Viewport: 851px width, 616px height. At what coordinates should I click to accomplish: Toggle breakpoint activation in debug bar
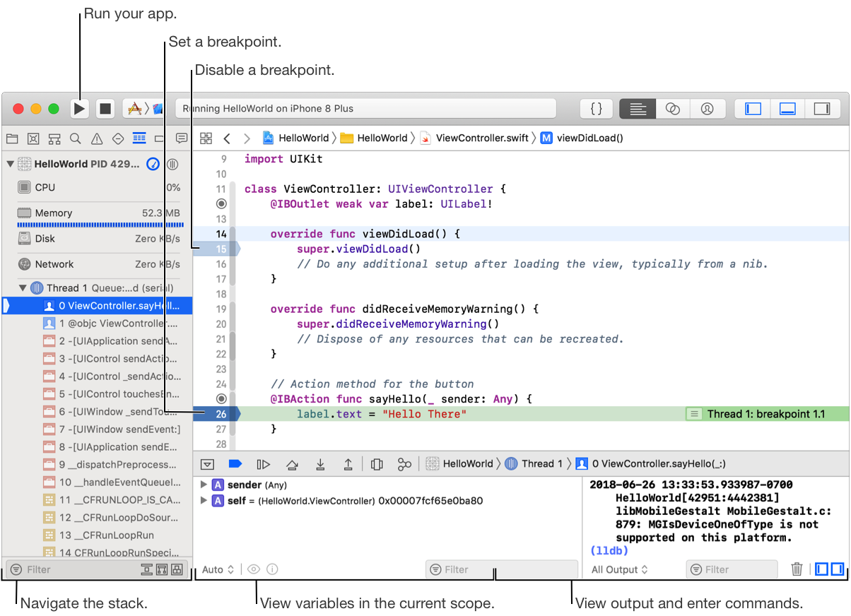click(235, 464)
